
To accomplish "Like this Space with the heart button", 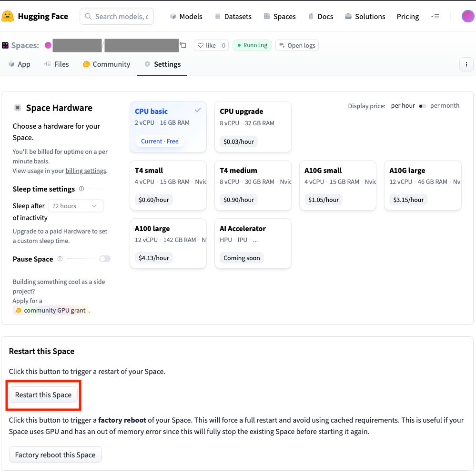I will [207, 45].
